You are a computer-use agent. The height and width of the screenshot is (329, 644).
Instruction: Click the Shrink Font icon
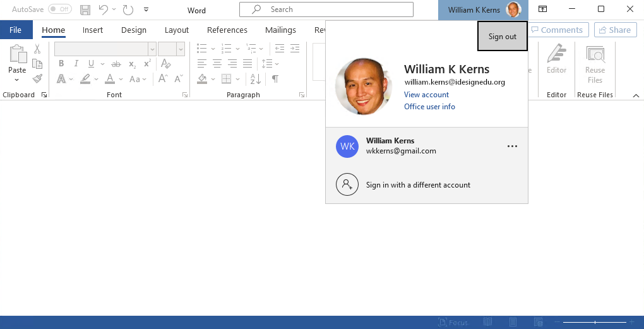coord(179,78)
